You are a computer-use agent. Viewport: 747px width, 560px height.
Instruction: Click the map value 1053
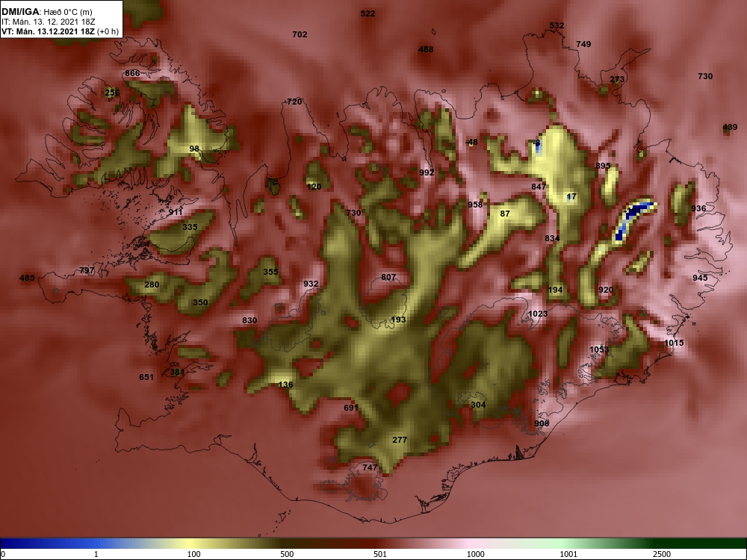(x=599, y=350)
